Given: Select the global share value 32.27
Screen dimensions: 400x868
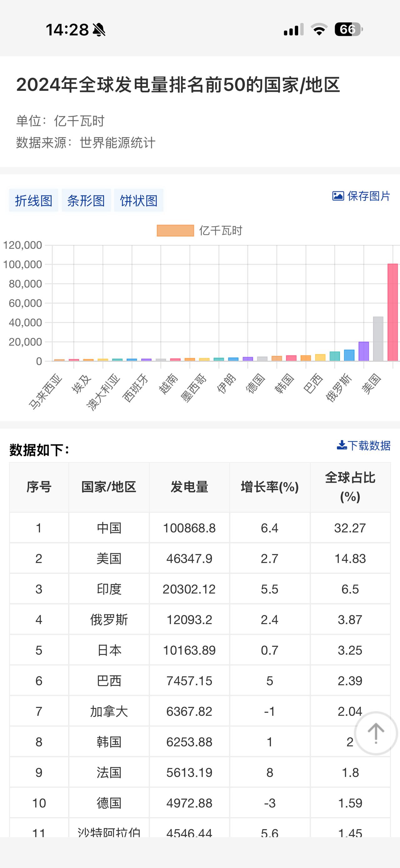Looking at the screenshot, I should tap(350, 528).
